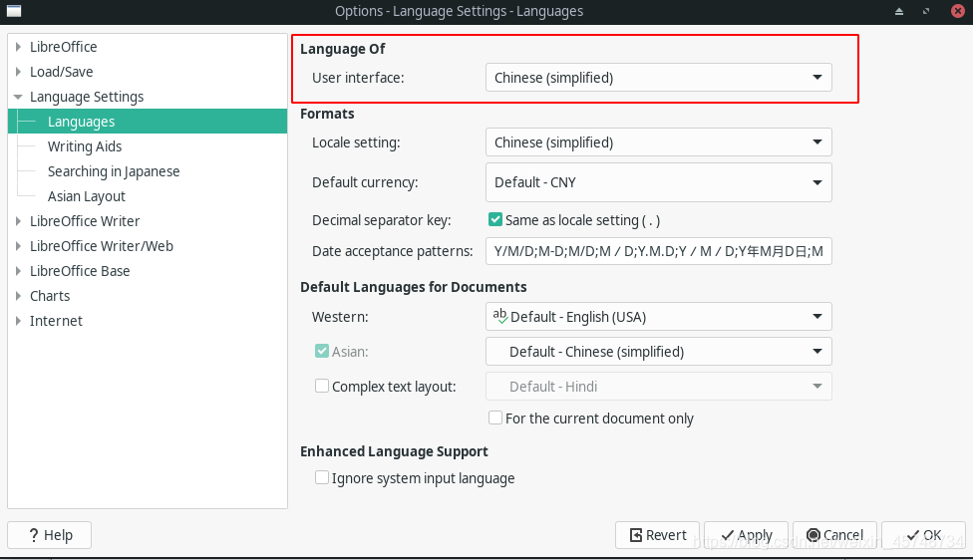This screenshot has height=560, width=973.
Task: Open Searching in Japanese settings
Action: 114,171
